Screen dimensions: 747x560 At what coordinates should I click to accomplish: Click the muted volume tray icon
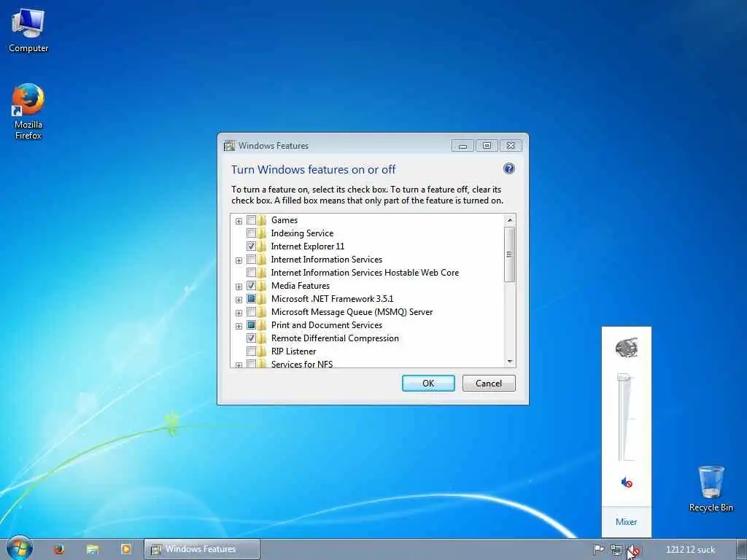632,550
